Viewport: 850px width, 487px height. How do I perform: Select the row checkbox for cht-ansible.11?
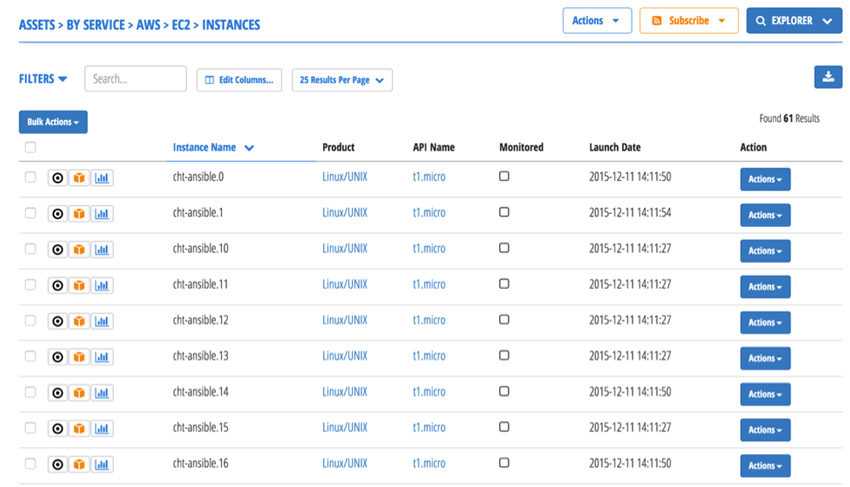30,285
